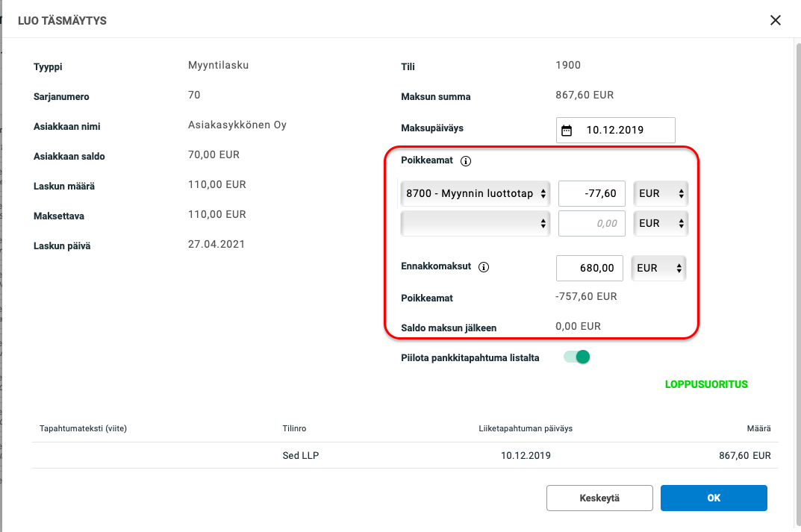The width and height of the screenshot is (801, 532).
Task: Toggle Piilota pankkitapahtuma listalta switch
Action: pyautogui.click(x=577, y=357)
